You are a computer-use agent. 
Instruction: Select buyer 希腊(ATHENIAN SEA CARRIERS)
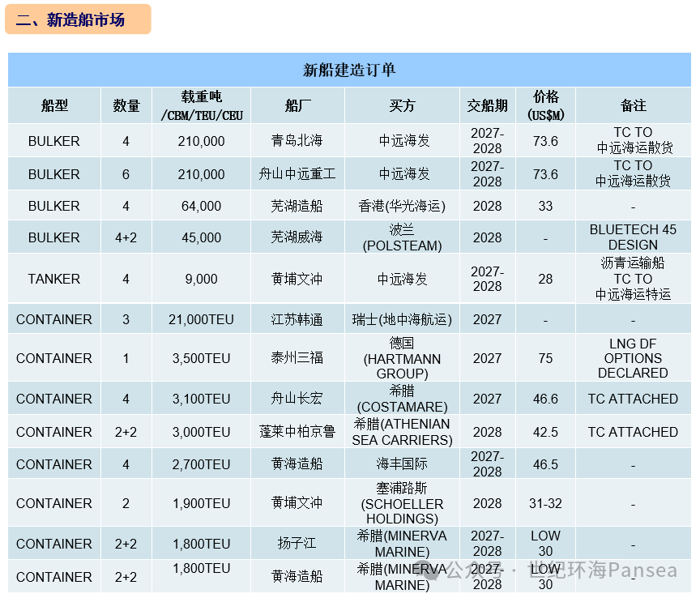tap(402, 432)
